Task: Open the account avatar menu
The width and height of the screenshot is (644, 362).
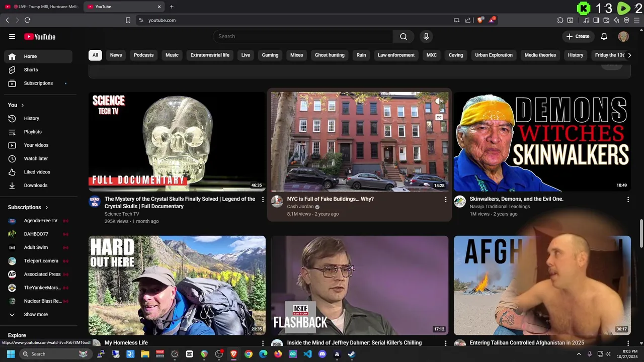Action: click(x=623, y=37)
